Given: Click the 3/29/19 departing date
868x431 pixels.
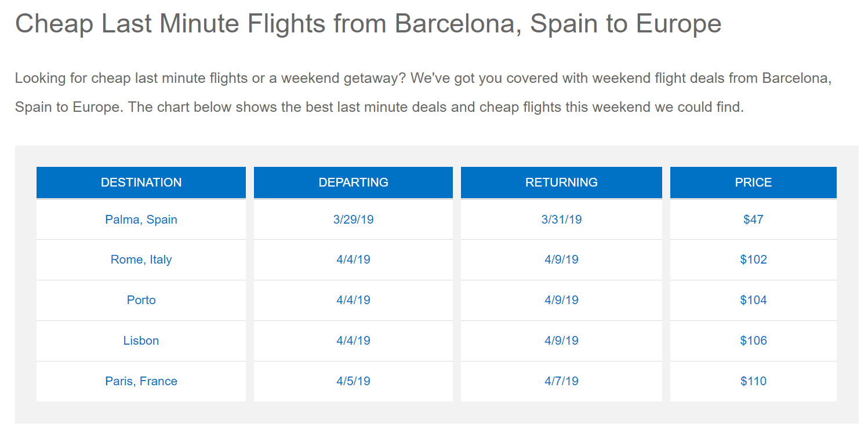Looking at the screenshot, I should pos(353,220).
